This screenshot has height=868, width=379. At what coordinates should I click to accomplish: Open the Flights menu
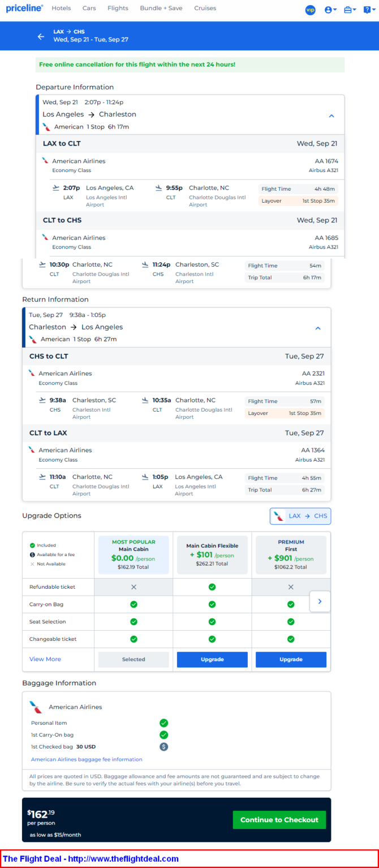pyautogui.click(x=118, y=8)
